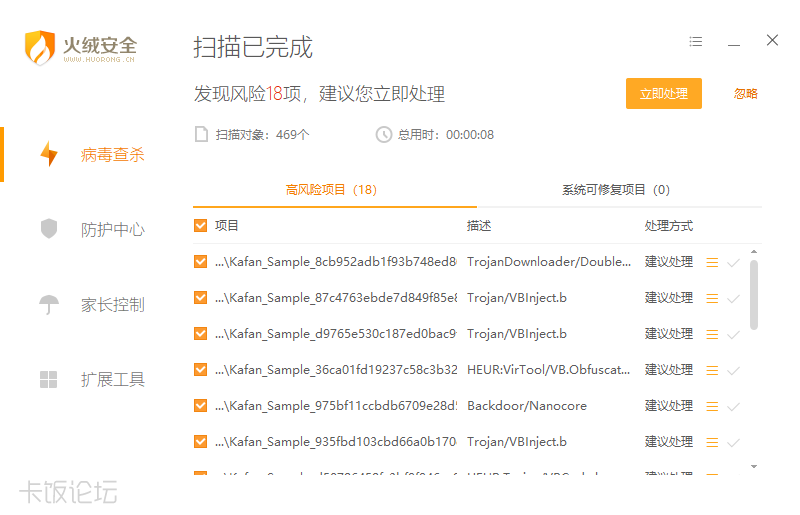Screen dimensions: 800x515
Task: Click the 忽略 link
Action: [745, 93]
